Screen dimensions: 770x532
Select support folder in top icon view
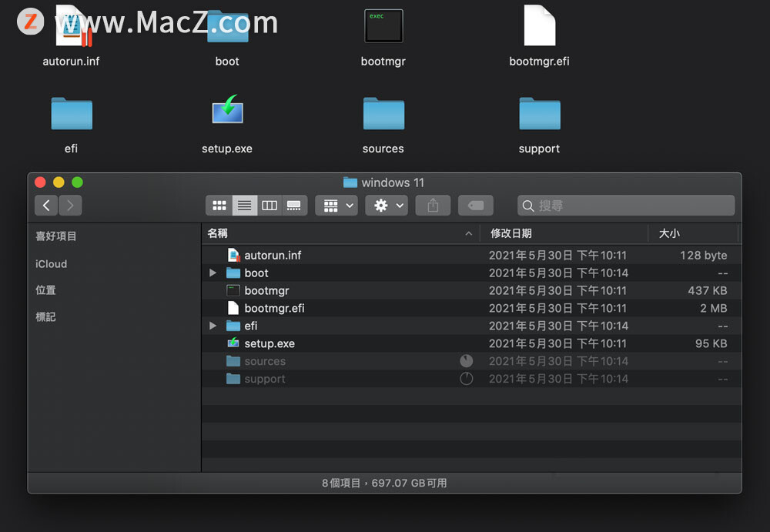point(540,113)
